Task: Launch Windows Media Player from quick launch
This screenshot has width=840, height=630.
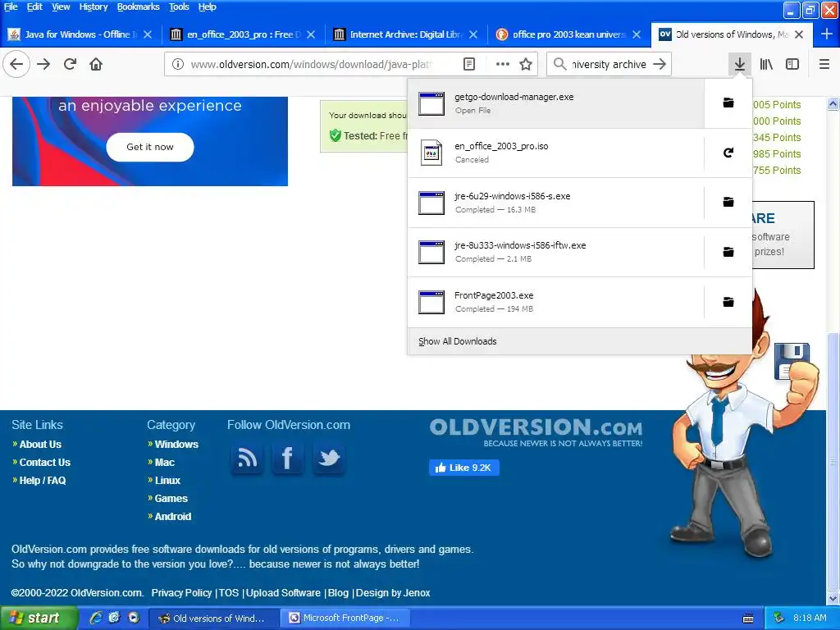Action: tap(134, 618)
